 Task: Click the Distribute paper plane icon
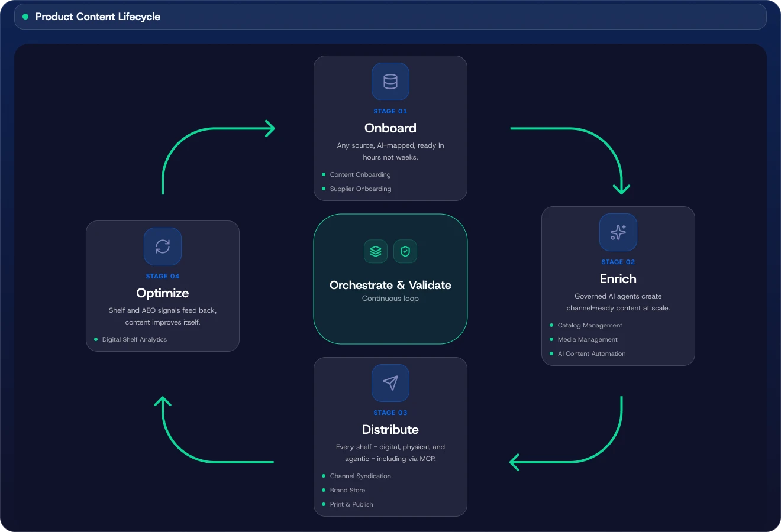(390, 383)
